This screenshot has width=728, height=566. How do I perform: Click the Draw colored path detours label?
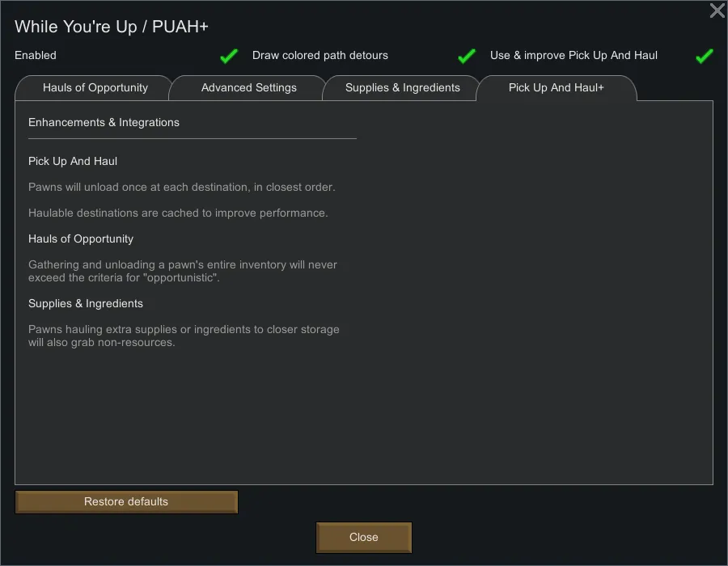pos(320,56)
